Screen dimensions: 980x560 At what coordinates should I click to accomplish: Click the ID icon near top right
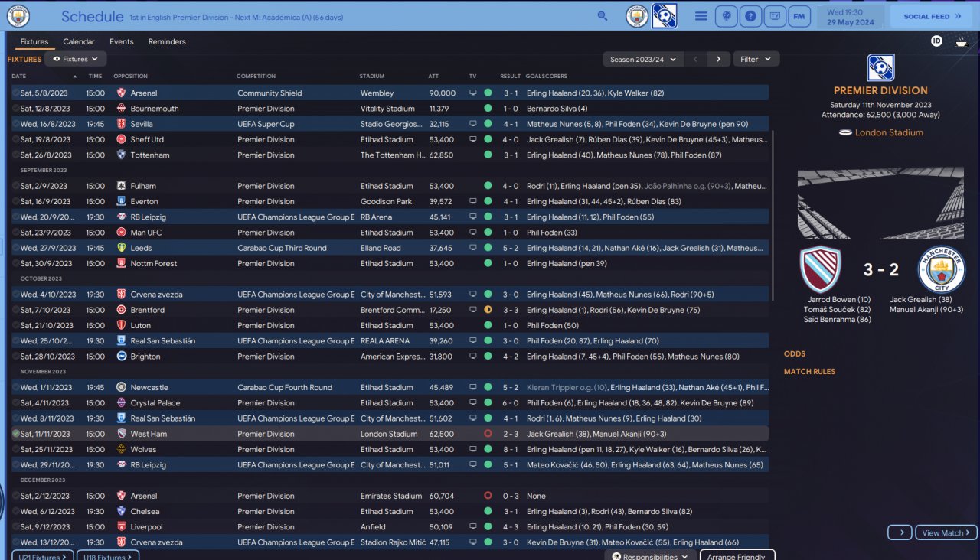936,41
